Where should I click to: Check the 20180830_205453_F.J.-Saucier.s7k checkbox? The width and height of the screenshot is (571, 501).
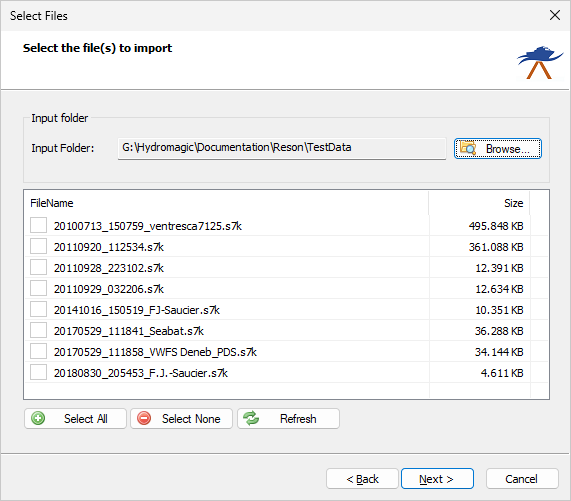38,372
